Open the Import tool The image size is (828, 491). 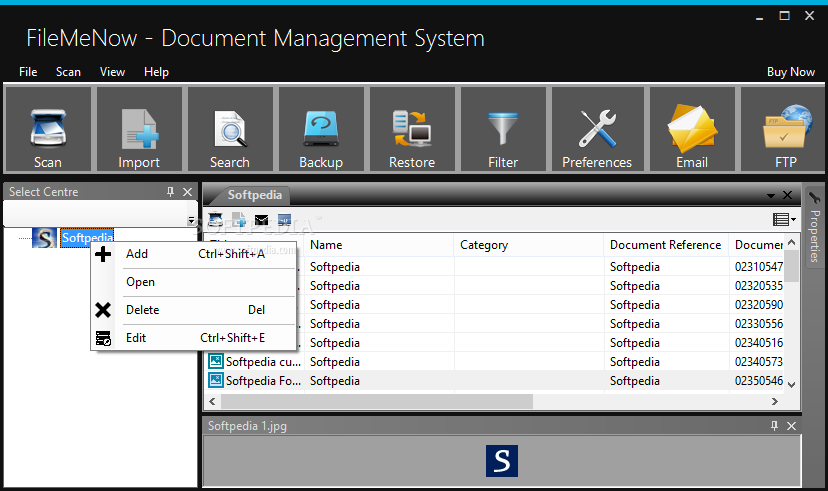click(139, 129)
